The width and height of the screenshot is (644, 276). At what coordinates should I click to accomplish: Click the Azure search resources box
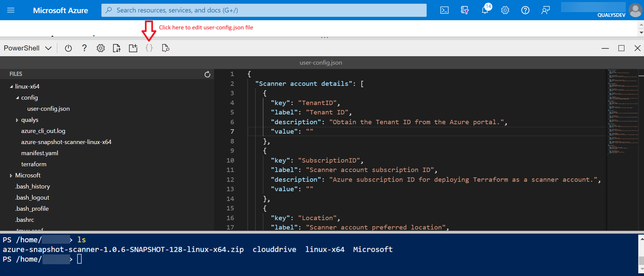pyautogui.click(x=264, y=10)
